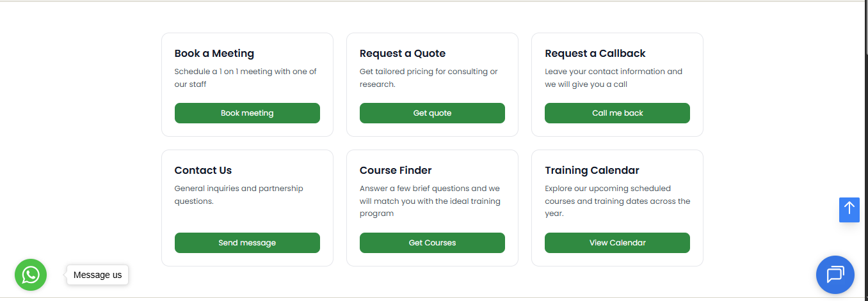Click the Get quote button
Viewport: 868px width, 301px height.
pyautogui.click(x=432, y=113)
